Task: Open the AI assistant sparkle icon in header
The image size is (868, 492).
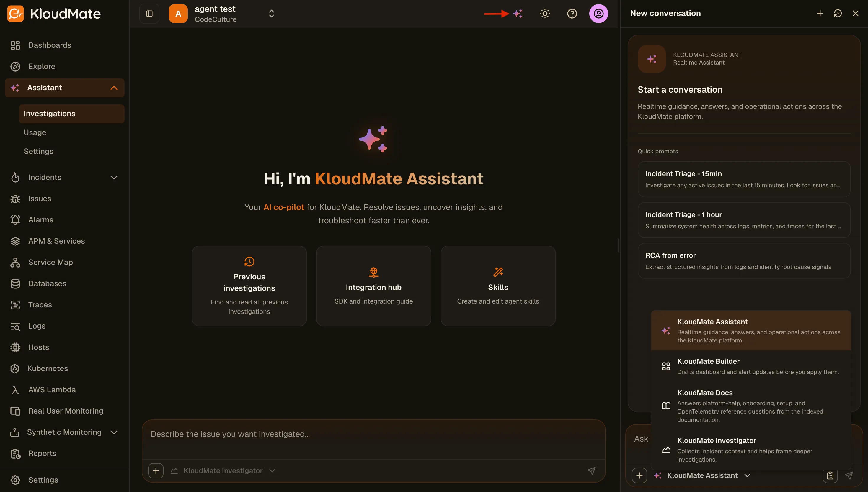Action: click(x=518, y=14)
